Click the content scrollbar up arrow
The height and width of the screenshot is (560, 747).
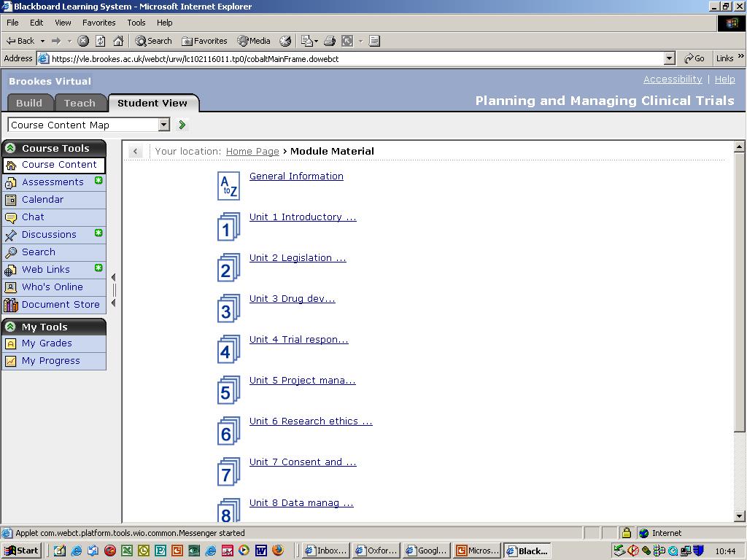pyautogui.click(x=740, y=147)
